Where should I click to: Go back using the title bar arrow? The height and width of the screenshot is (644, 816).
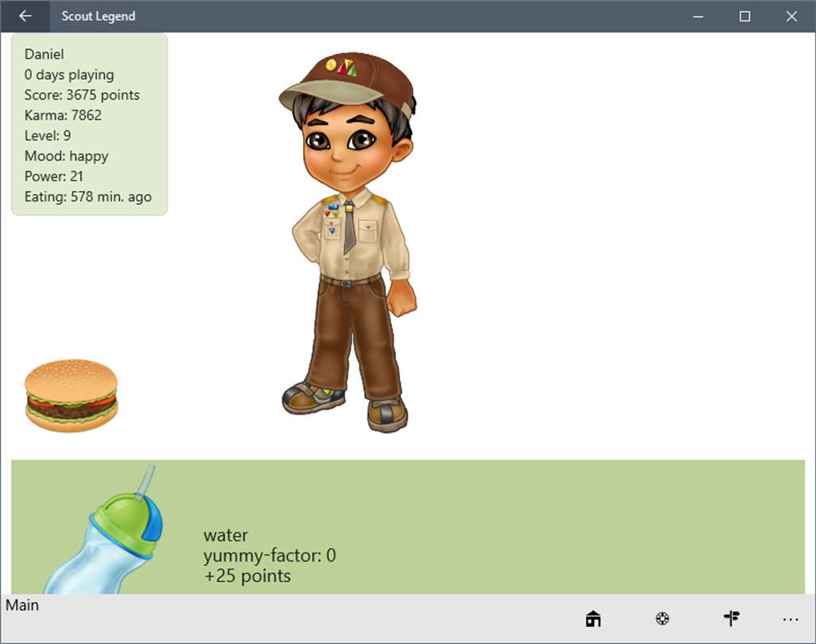point(25,16)
